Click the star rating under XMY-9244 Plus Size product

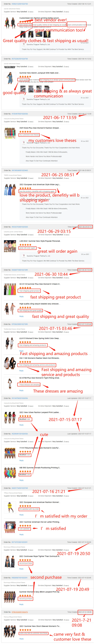click(25, 131)
